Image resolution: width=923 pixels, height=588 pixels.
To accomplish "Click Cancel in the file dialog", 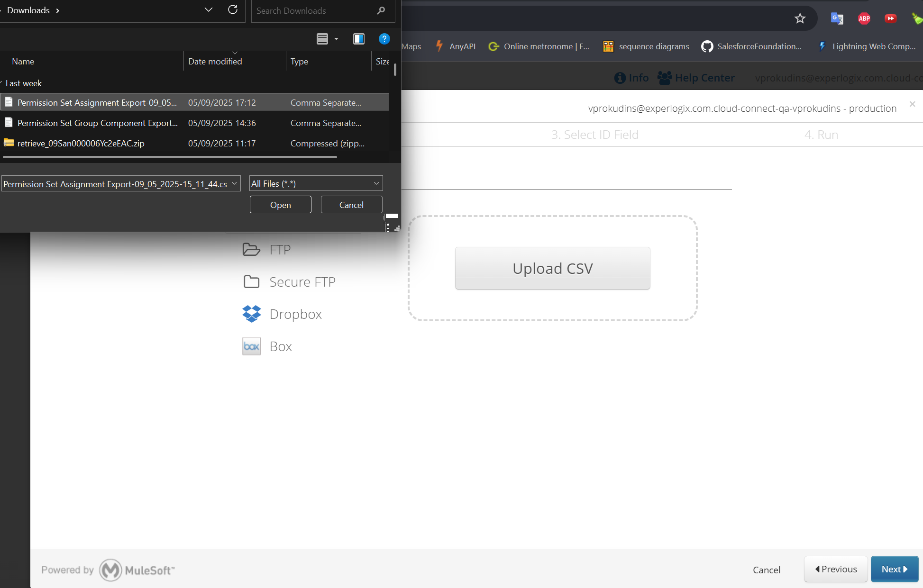I will [x=351, y=205].
